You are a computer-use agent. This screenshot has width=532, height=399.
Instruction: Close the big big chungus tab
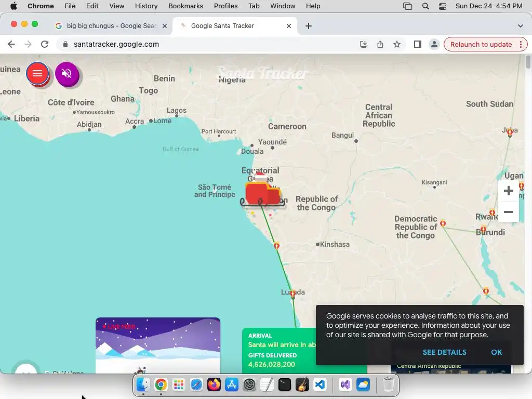tap(165, 26)
